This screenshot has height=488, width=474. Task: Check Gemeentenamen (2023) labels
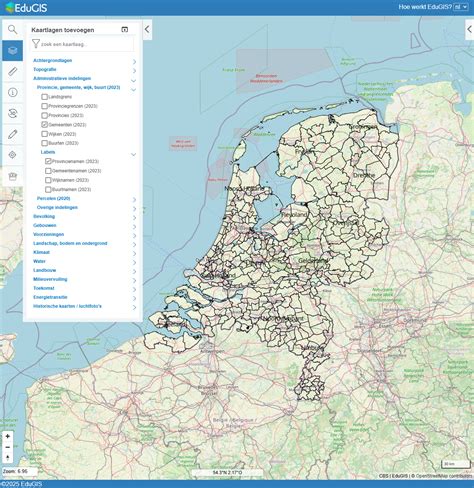48,171
